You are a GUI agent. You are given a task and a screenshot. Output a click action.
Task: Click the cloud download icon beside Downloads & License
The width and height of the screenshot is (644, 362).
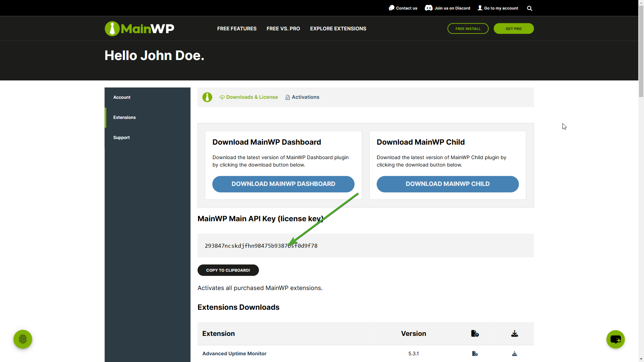222,97
